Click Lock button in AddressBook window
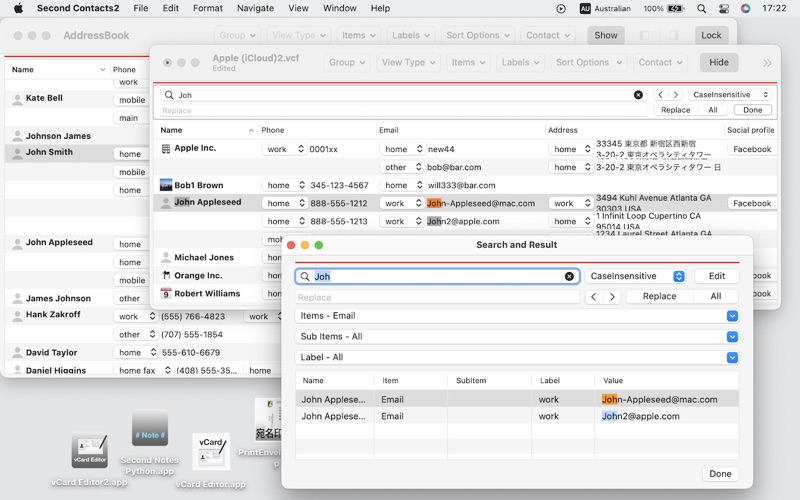The image size is (800, 500). pyautogui.click(x=711, y=35)
